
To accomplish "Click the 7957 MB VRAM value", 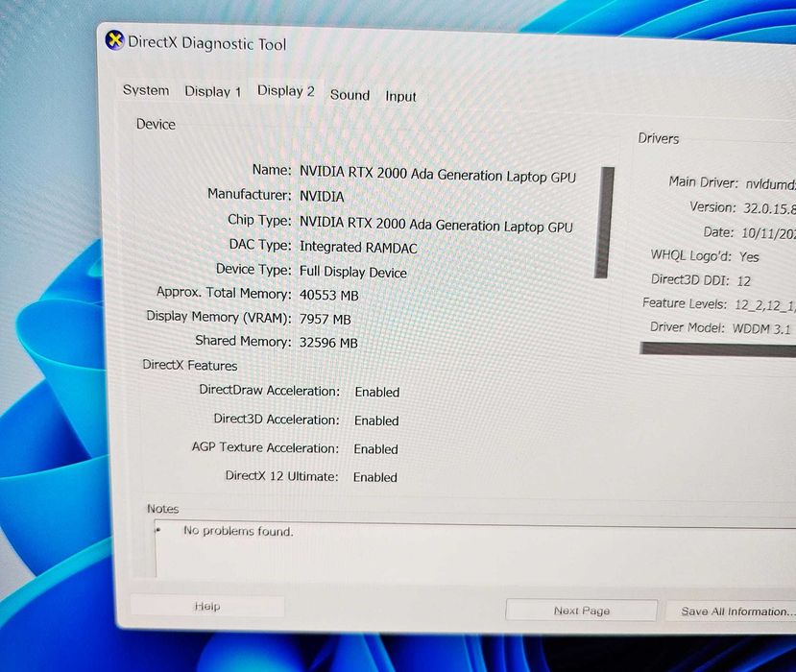I will [325, 319].
